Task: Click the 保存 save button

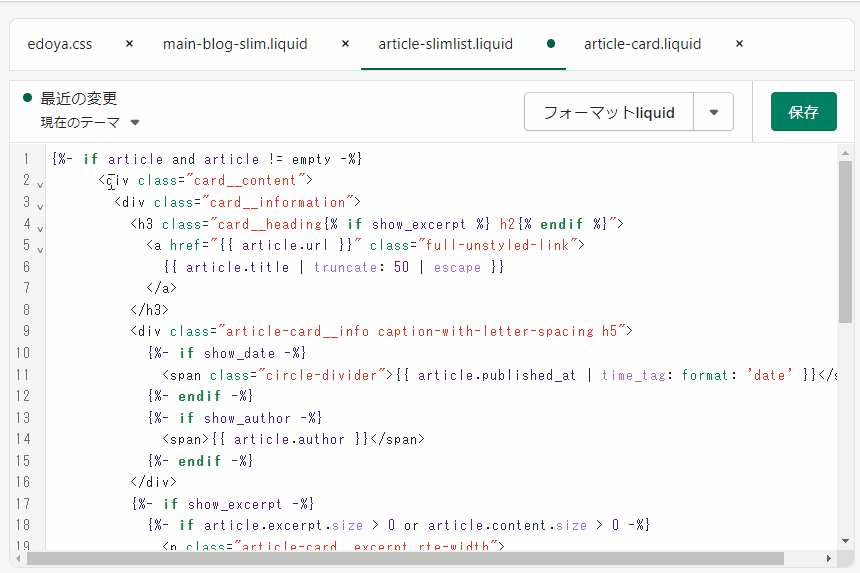Action: point(804,111)
